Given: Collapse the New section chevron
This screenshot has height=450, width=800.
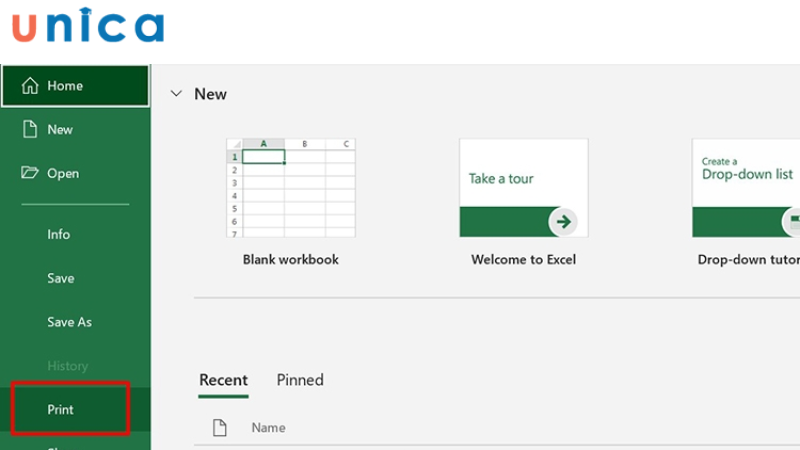Looking at the screenshot, I should pyautogui.click(x=176, y=94).
